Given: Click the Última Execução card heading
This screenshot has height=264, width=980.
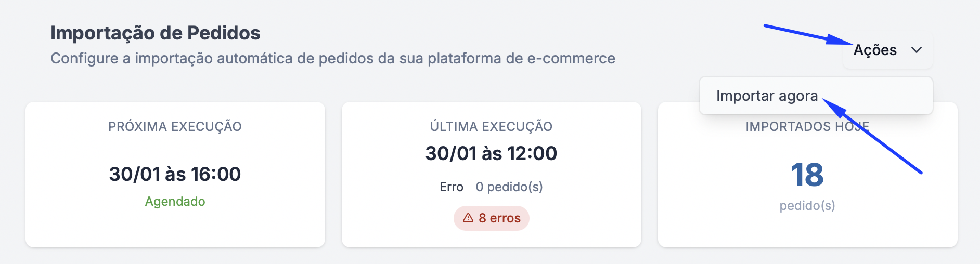Looking at the screenshot, I should point(491,127).
